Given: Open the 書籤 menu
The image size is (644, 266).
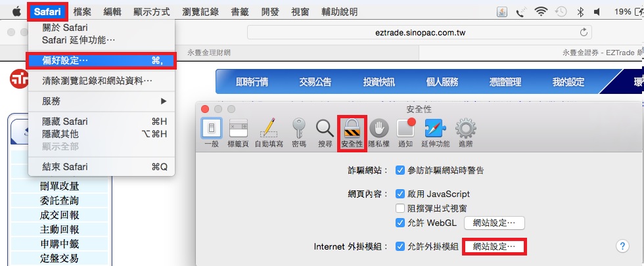Looking at the screenshot, I should [241, 12].
